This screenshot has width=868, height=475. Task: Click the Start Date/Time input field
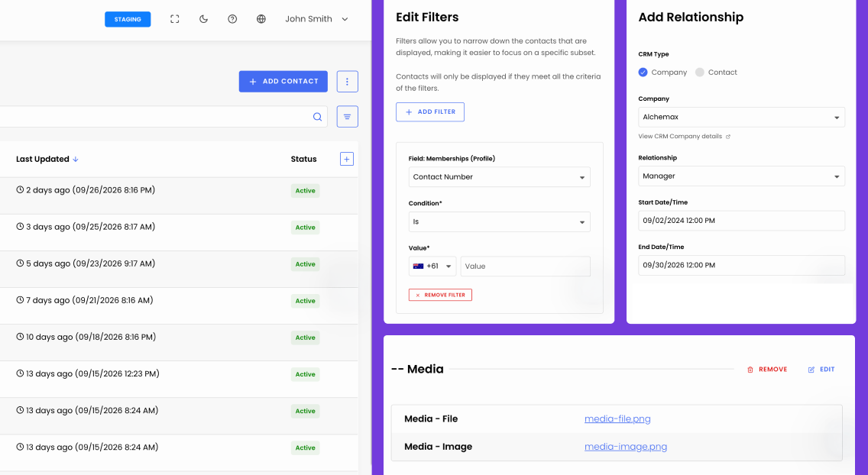coord(741,221)
